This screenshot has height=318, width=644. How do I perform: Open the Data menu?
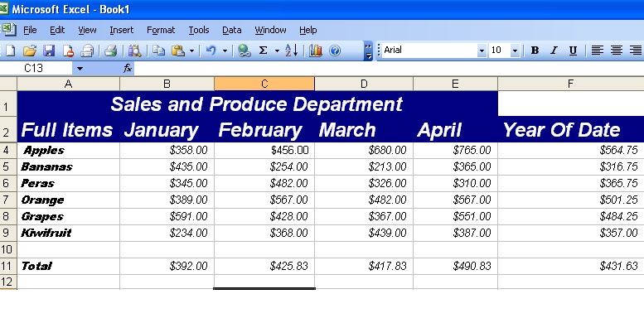pos(231,30)
